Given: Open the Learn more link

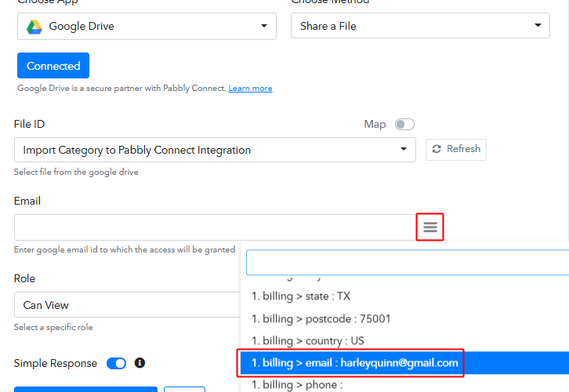Looking at the screenshot, I should [x=250, y=88].
